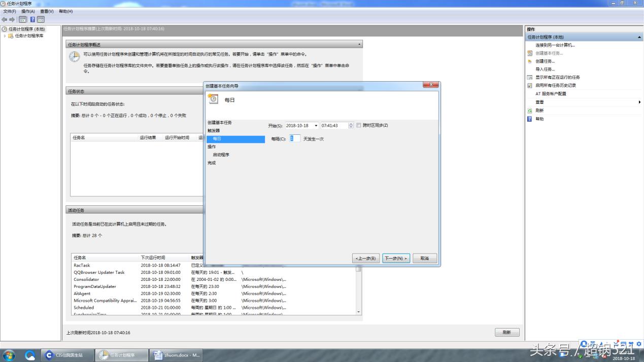
Task: Switch to zhuom.docx in the taskbar
Action: coord(177,355)
